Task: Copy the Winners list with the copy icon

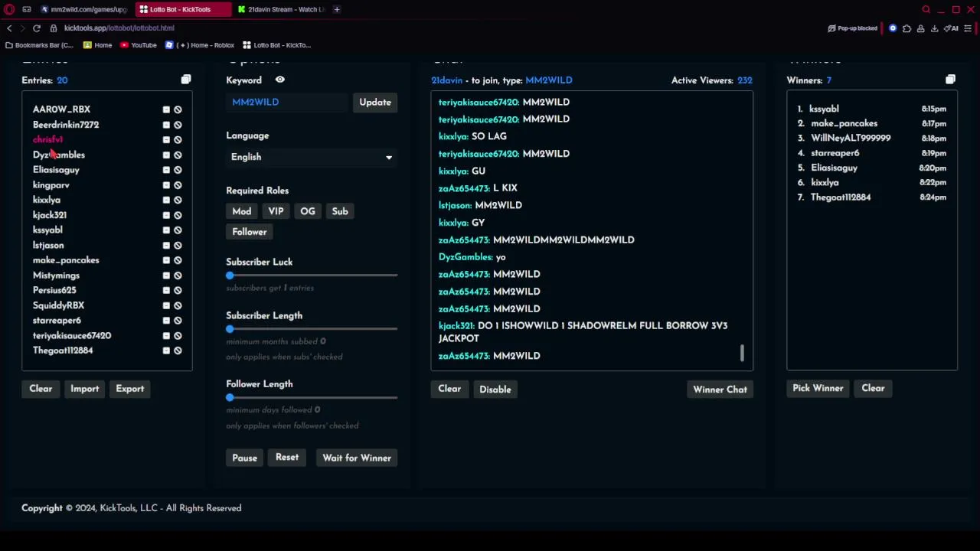Action: point(950,80)
